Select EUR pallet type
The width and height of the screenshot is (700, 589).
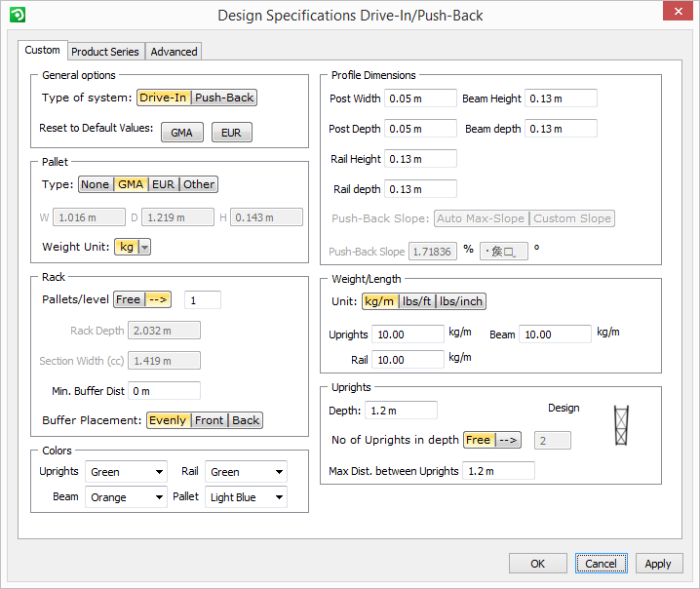(x=163, y=184)
